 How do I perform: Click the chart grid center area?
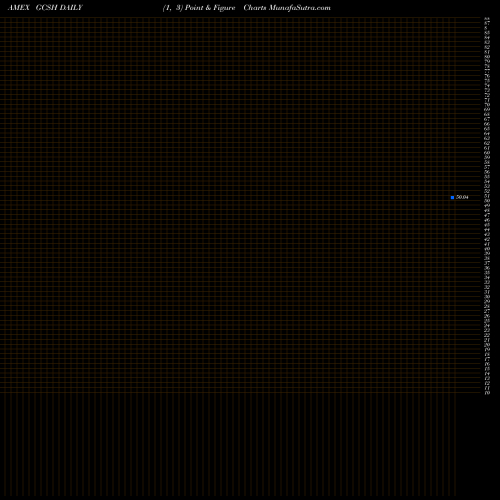pyautogui.click(x=240, y=205)
